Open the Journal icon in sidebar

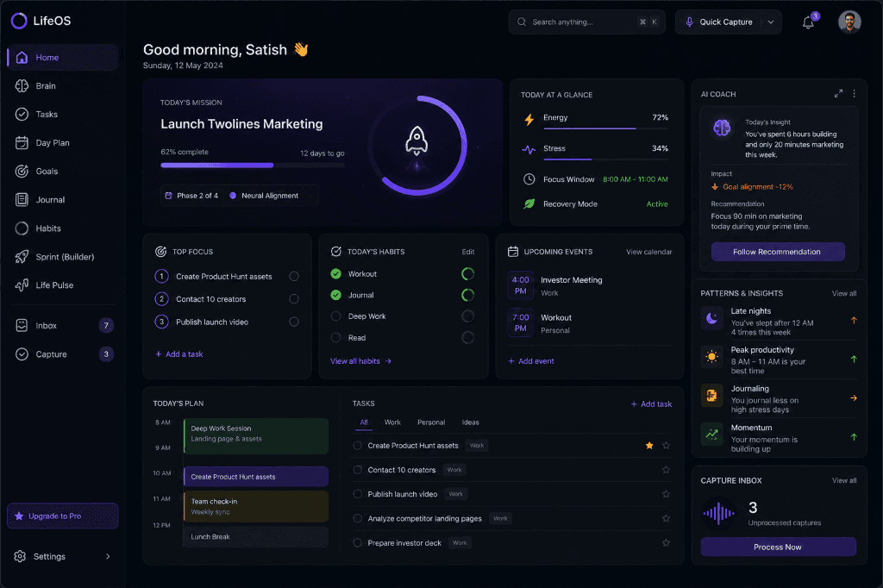(22, 199)
